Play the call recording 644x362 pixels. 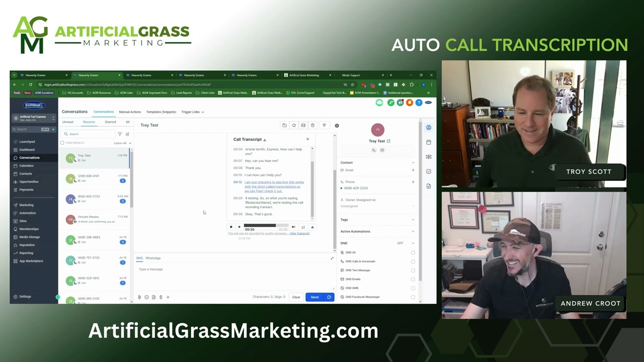point(239,227)
